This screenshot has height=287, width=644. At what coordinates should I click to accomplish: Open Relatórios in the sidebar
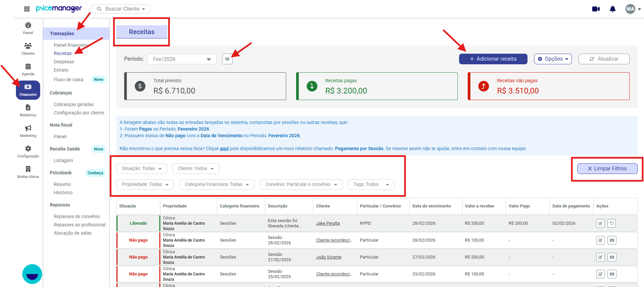[x=28, y=111]
